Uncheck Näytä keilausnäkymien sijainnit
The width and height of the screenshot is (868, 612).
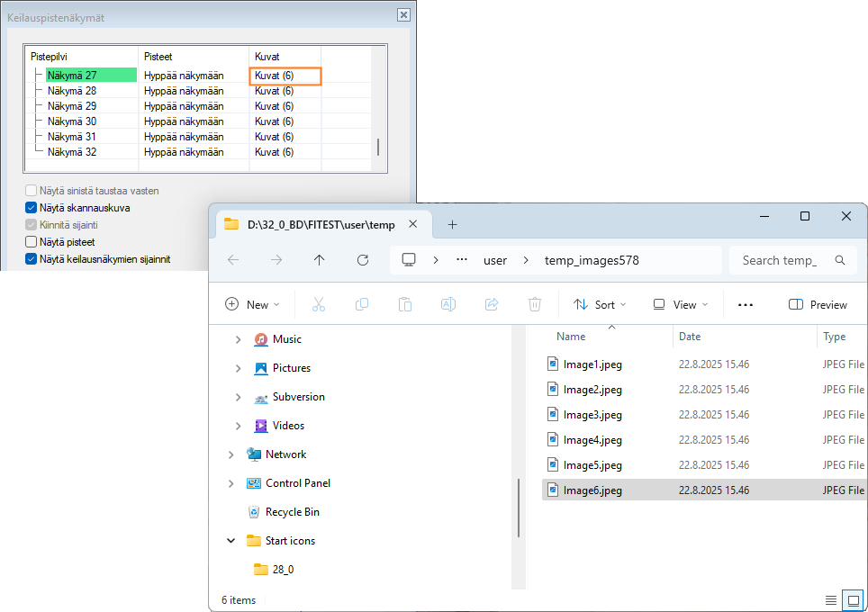pos(32,259)
